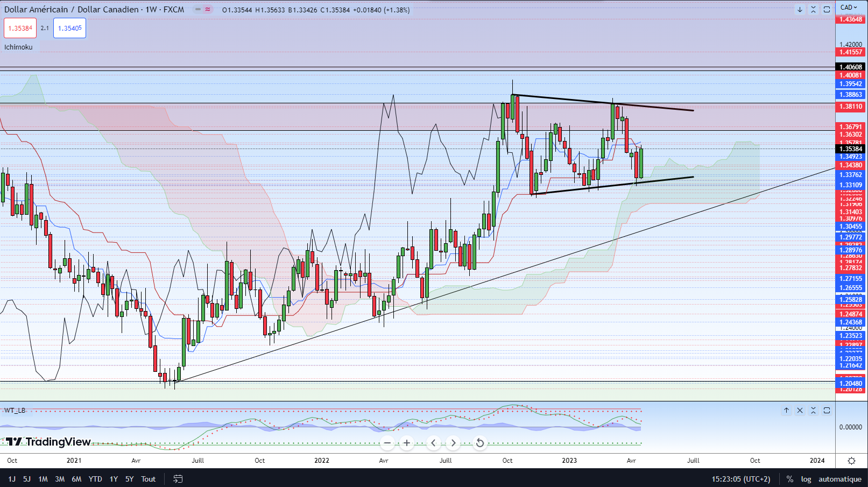
Task: Reset the chart view
Action: click(x=479, y=443)
